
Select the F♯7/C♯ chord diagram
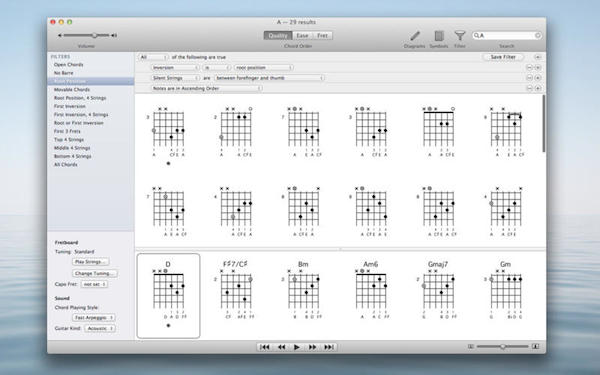tap(235, 292)
